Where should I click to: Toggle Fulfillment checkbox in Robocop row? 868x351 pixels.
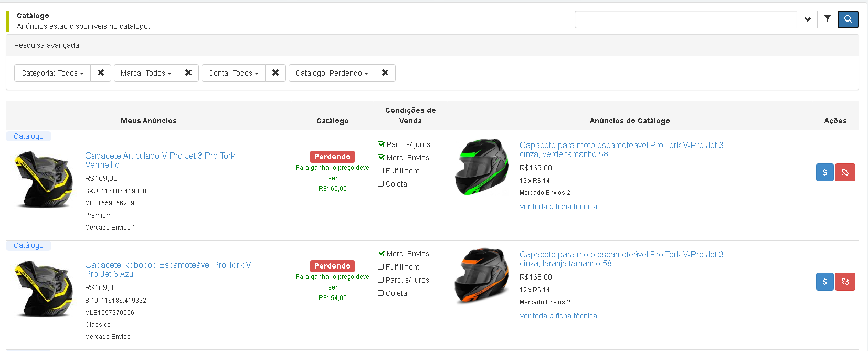tap(381, 267)
